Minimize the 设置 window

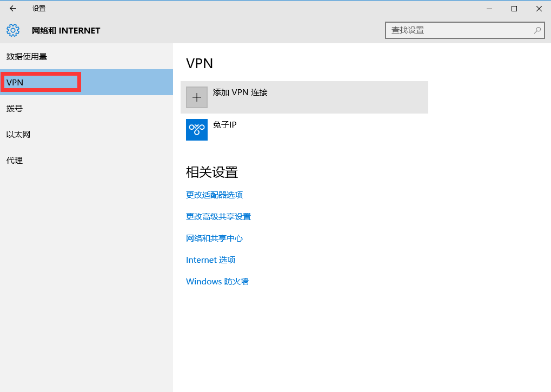coord(489,9)
